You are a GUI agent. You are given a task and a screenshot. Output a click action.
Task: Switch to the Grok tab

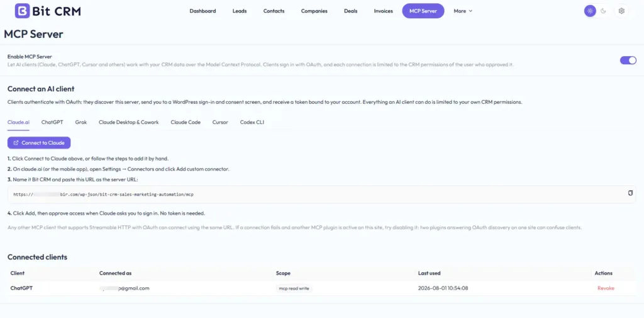81,122
